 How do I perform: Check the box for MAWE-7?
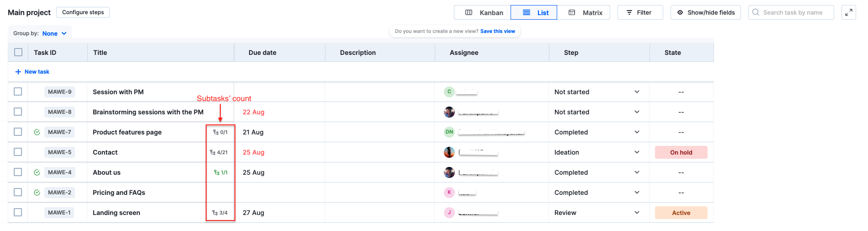(18, 132)
